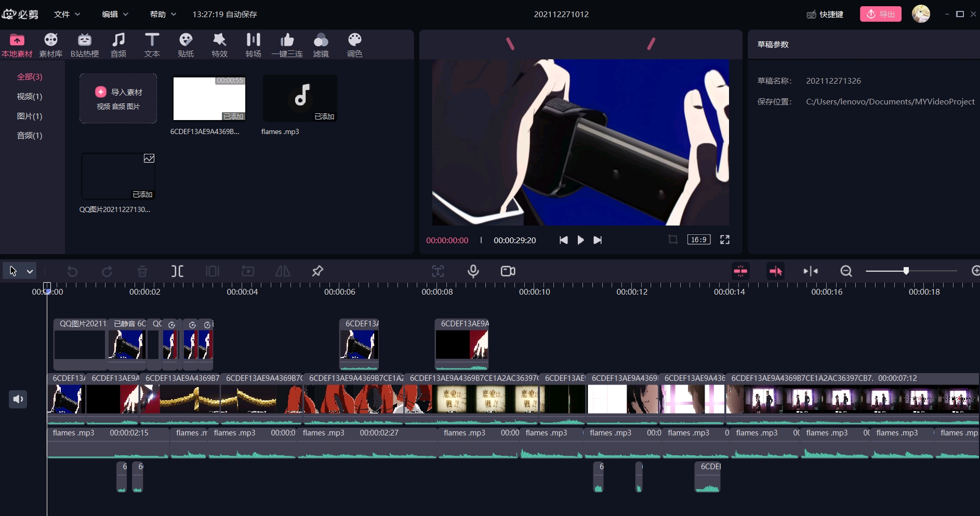
Task: Open the 贴纸 stickers tab
Action: tap(186, 45)
